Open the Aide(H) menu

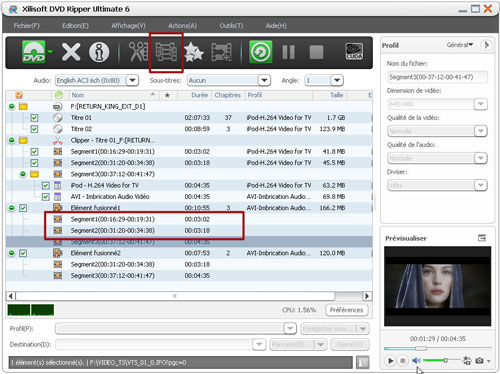pos(276,26)
